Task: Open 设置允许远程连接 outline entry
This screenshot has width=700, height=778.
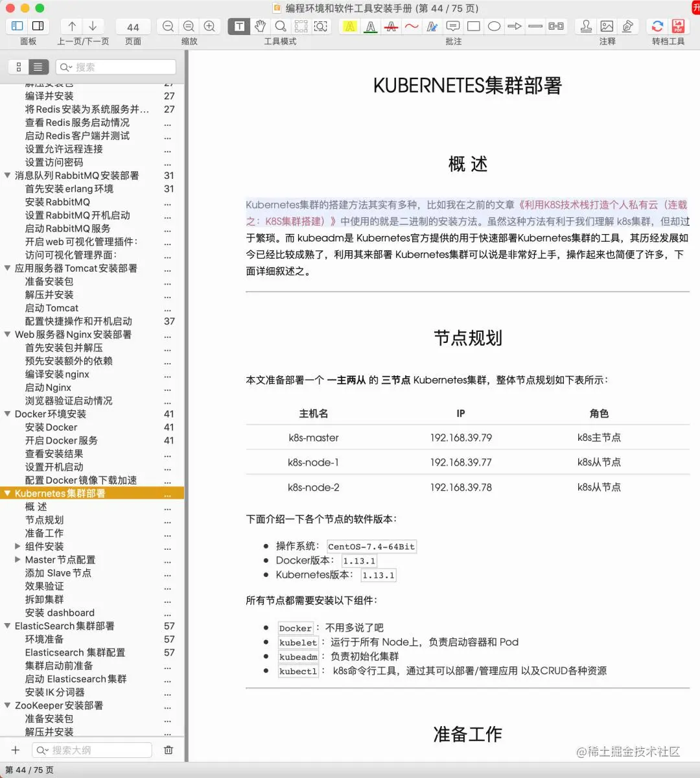Action: pyautogui.click(x=64, y=149)
